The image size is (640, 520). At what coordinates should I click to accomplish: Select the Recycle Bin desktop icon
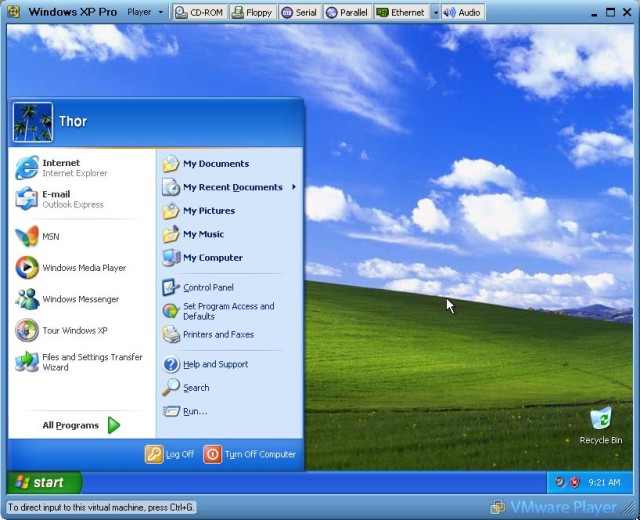point(601,426)
